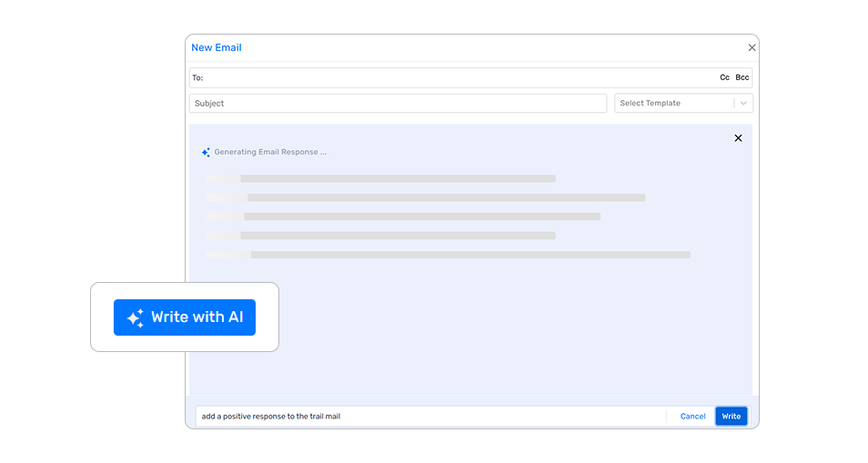Click sparkle icon beside Generating Email Response
Screen dimensions: 868x463
[x=206, y=153]
